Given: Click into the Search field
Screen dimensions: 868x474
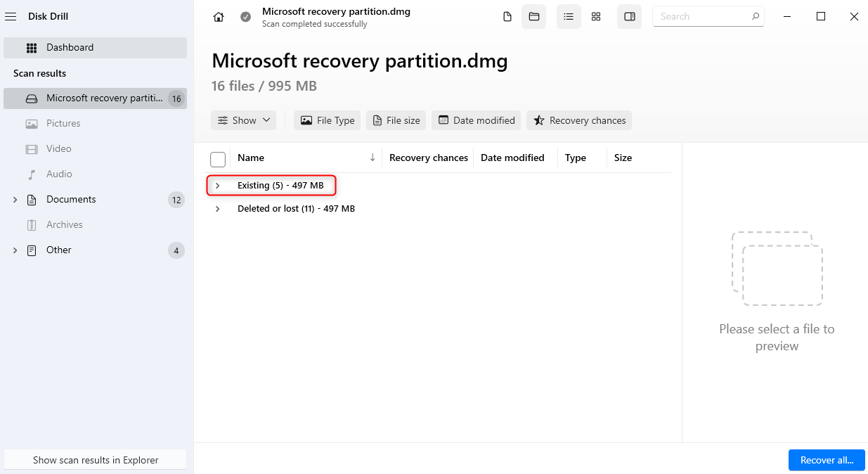Looking at the screenshot, I should [x=703, y=17].
